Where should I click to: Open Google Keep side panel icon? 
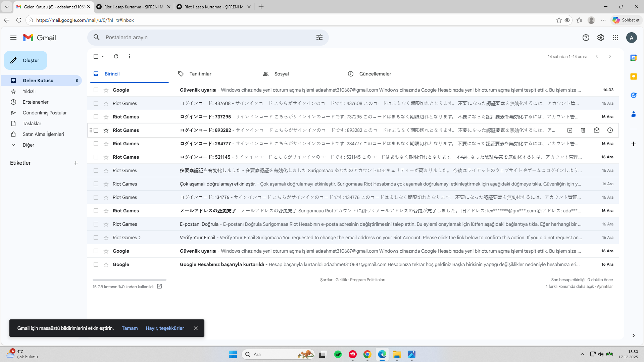pyautogui.click(x=634, y=76)
